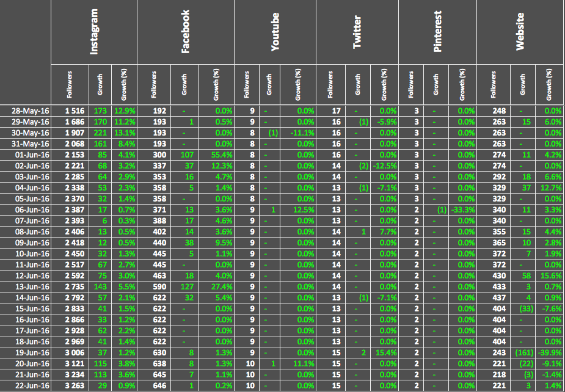Select the Pinterest column group header
The height and width of the screenshot is (392, 565).
pos(437,32)
